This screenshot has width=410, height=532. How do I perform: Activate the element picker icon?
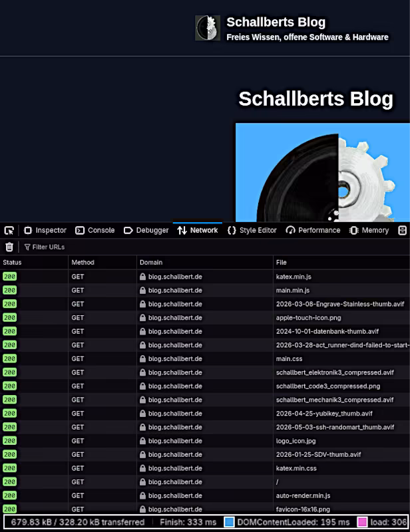pos(9,230)
